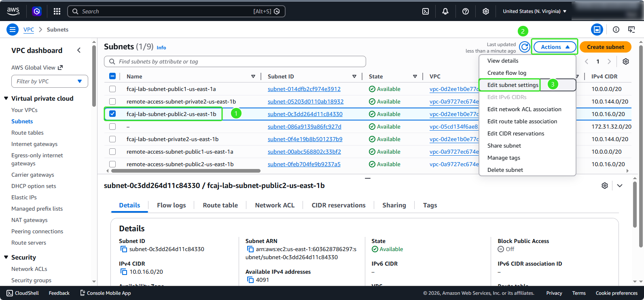Open details panel preferences gear
The width and height of the screenshot is (644, 300).
(x=605, y=186)
